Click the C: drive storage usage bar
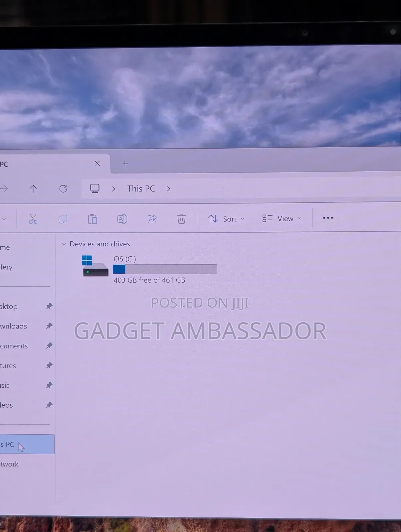The image size is (401, 532). (165, 269)
